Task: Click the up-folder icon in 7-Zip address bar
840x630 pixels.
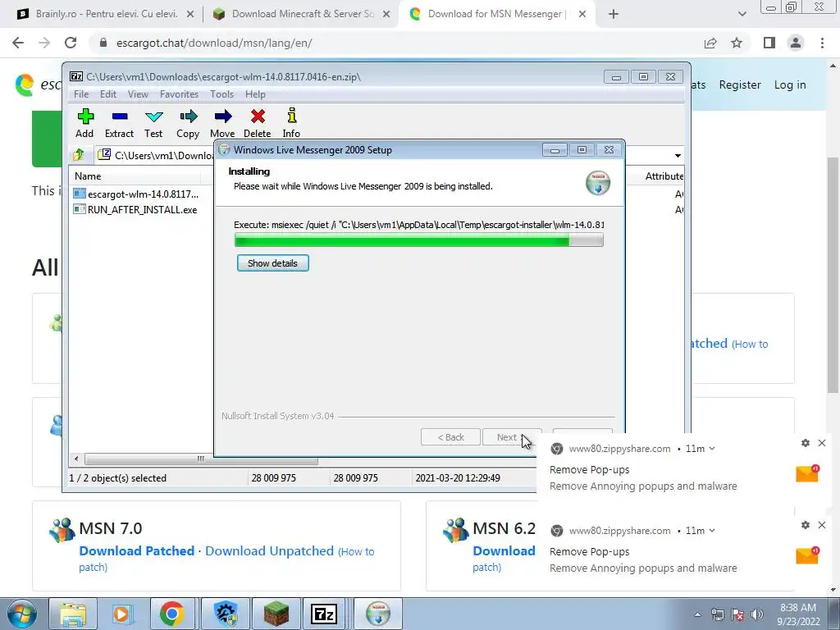Action: point(79,155)
